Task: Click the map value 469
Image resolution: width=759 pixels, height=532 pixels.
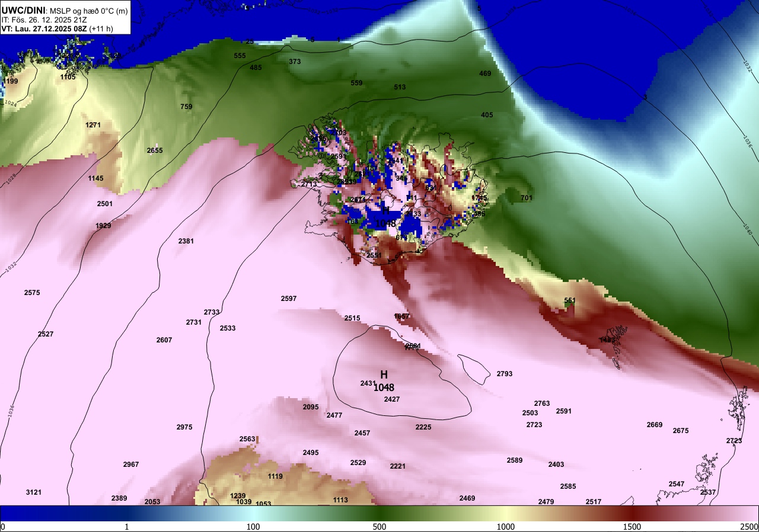Action: (485, 73)
